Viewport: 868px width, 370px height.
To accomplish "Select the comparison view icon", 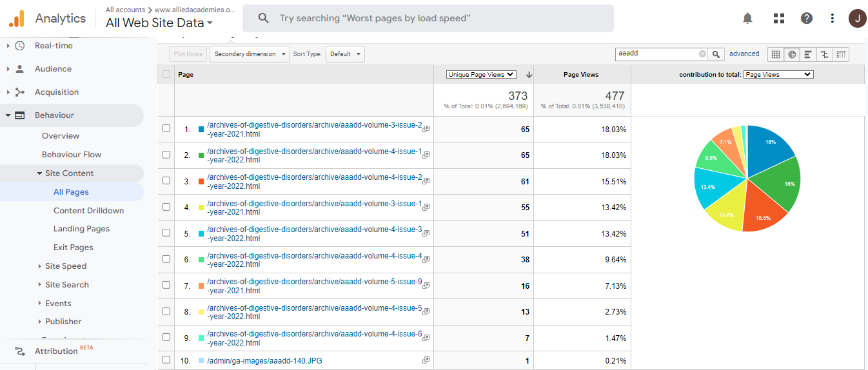I will coord(824,54).
